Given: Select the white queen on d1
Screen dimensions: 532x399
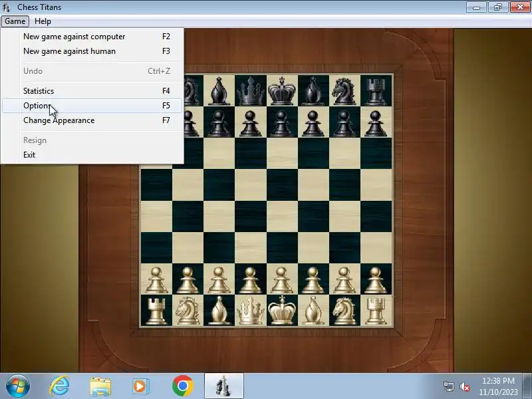Looking at the screenshot, I should pos(251,311).
